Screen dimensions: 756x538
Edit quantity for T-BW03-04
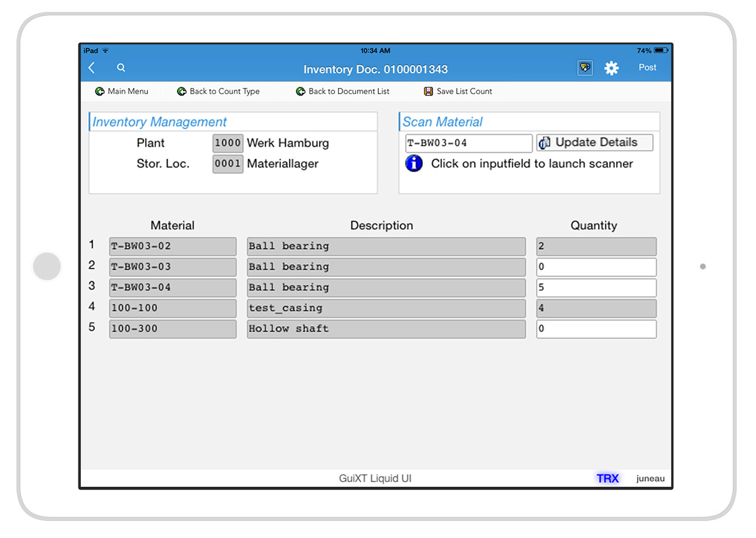coord(596,288)
